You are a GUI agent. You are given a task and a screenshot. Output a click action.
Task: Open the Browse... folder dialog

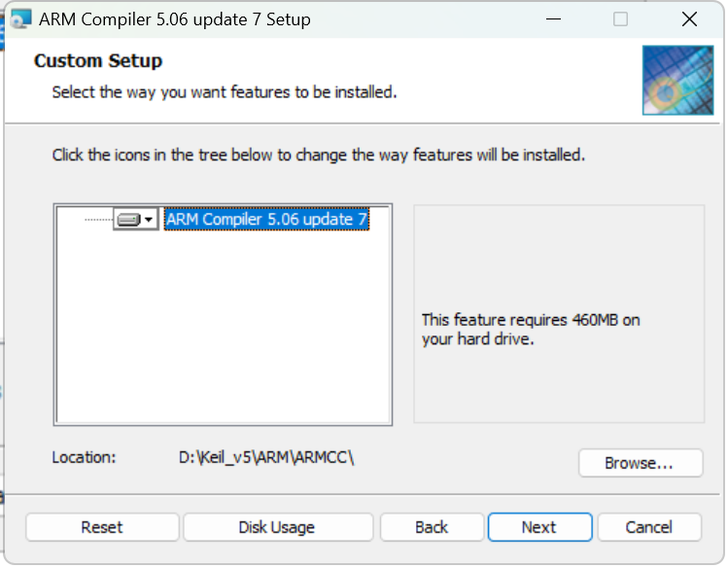click(641, 463)
